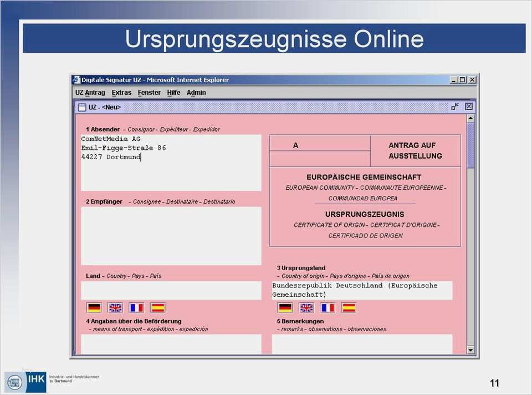The image size is (532, 395).
Task: Click the Absender address text field
Action: coord(171,163)
